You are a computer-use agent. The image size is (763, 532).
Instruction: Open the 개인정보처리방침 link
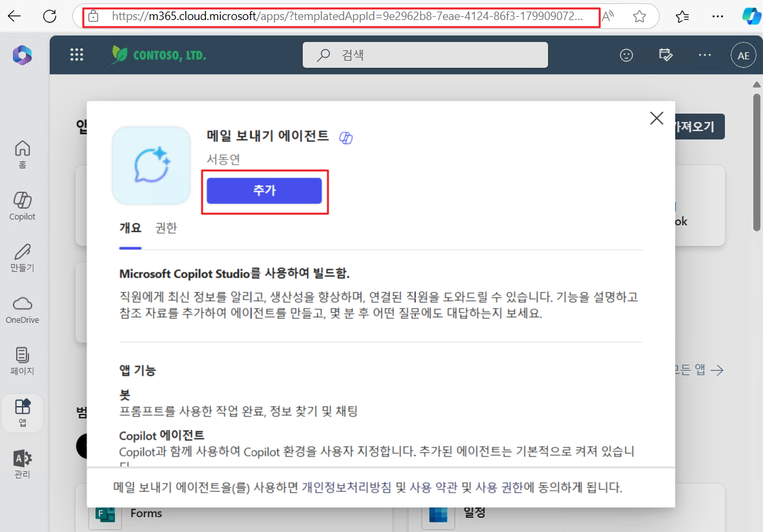coord(346,487)
